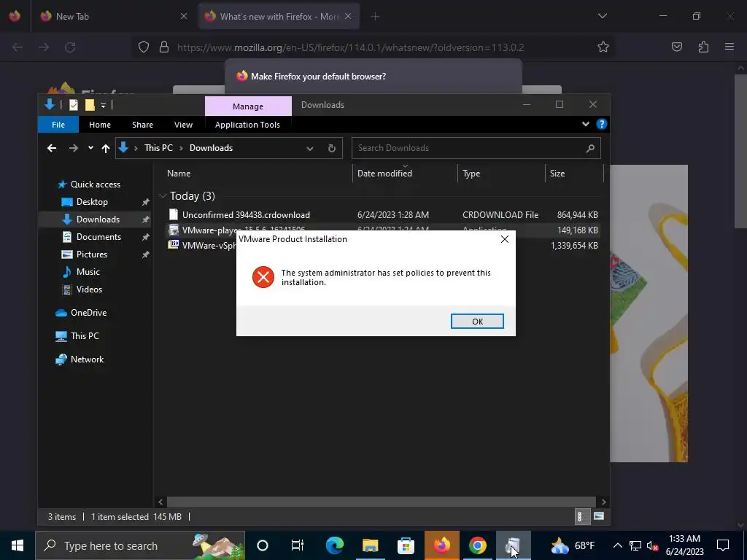
Task: Open the View ribbon tab
Action: pos(183,125)
